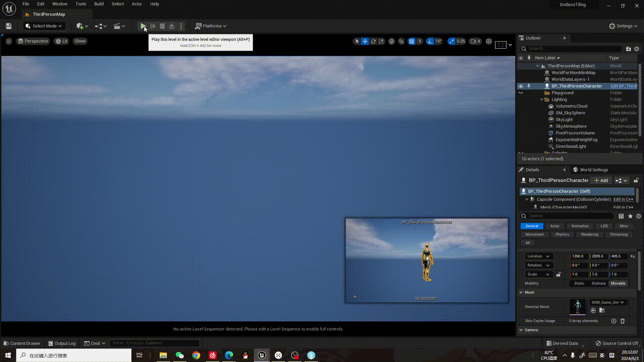This screenshot has width=644, height=362.
Task: Collapse the Lighting folder in Outliner
Action: click(542, 100)
